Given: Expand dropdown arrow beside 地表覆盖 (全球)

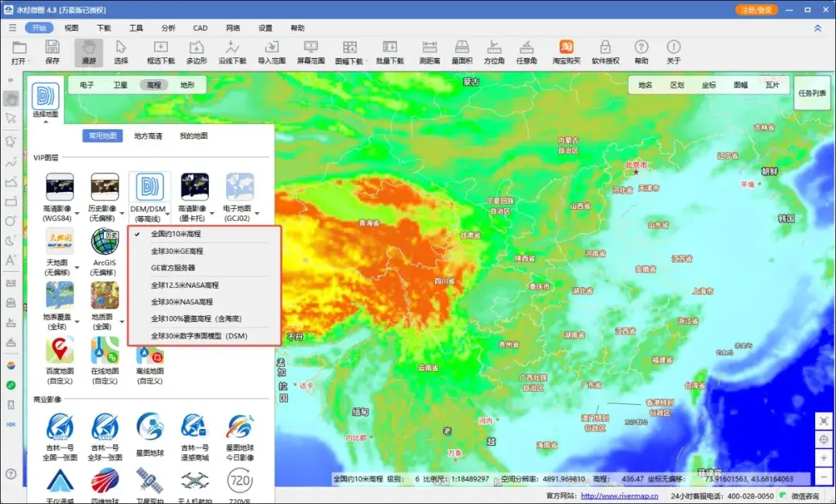Looking at the screenshot, I should 77,322.
